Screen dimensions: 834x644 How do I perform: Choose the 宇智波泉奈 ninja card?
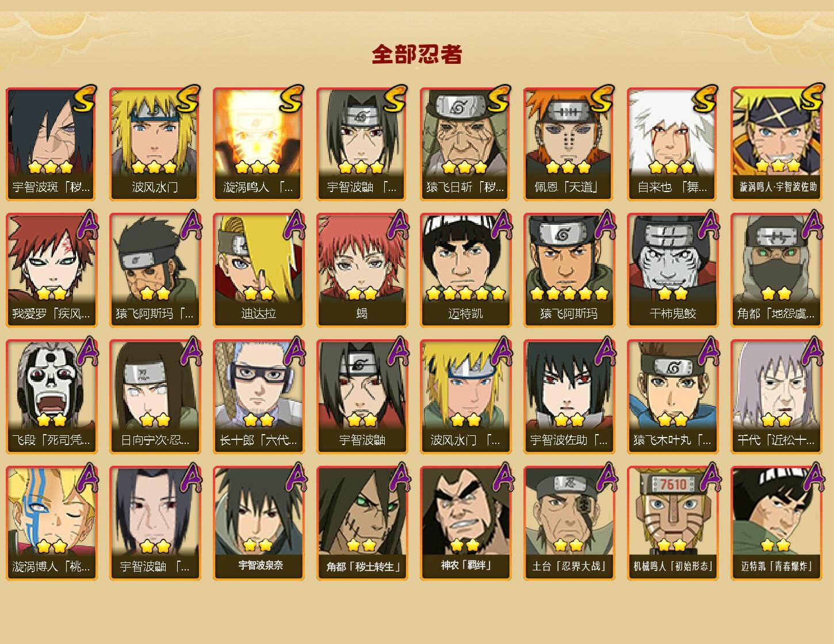(x=258, y=523)
